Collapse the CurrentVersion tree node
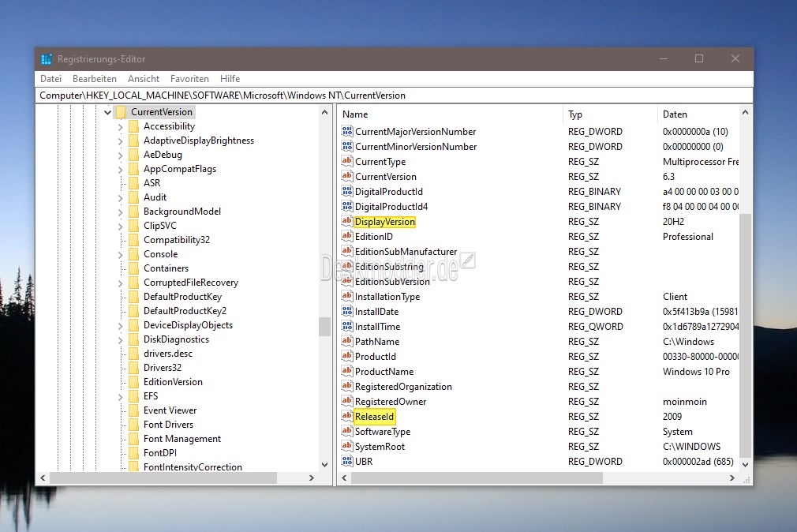The image size is (797, 532). (x=107, y=112)
